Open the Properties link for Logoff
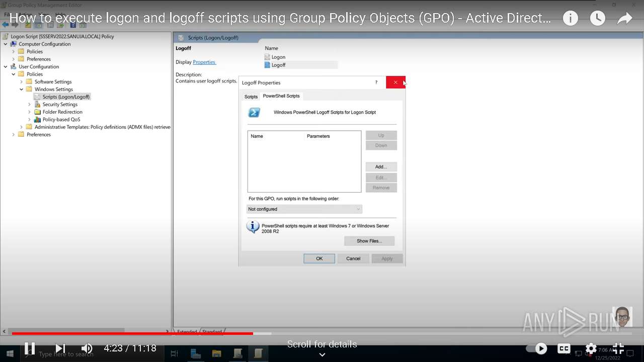The height and width of the screenshot is (362, 644). [x=204, y=62]
